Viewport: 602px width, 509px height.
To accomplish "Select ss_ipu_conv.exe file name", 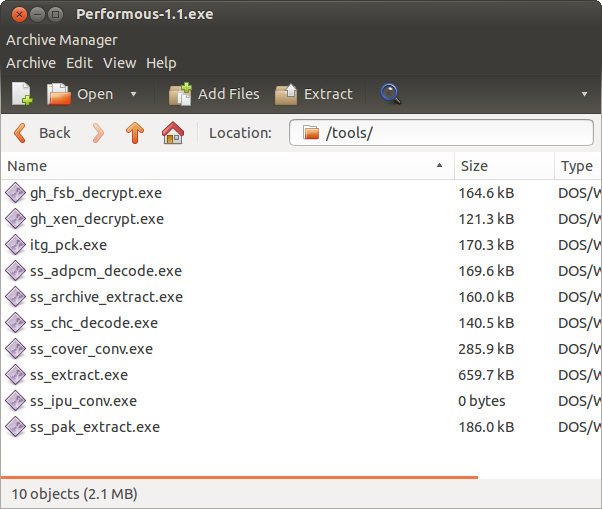I will click(x=83, y=401).
